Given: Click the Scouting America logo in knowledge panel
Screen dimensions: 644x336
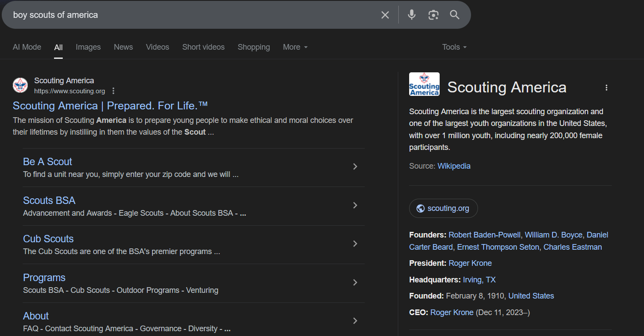Looking at the screenshot, I should 424,84.
